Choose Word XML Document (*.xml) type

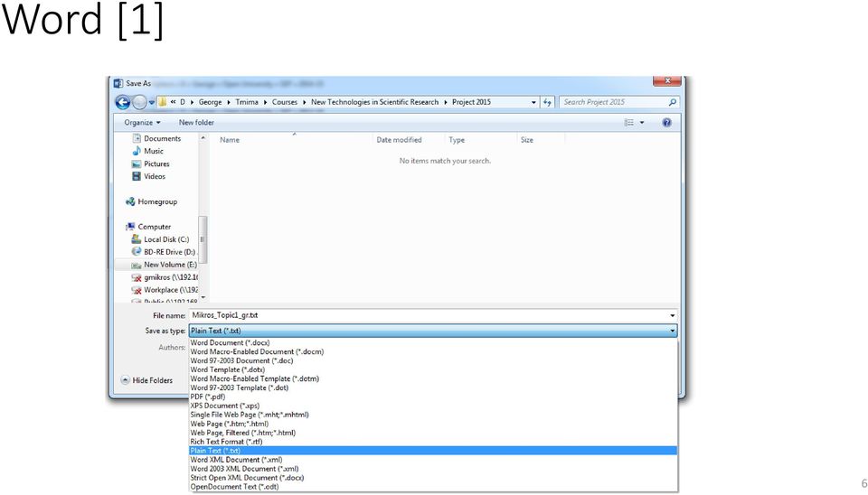point(433,460)
